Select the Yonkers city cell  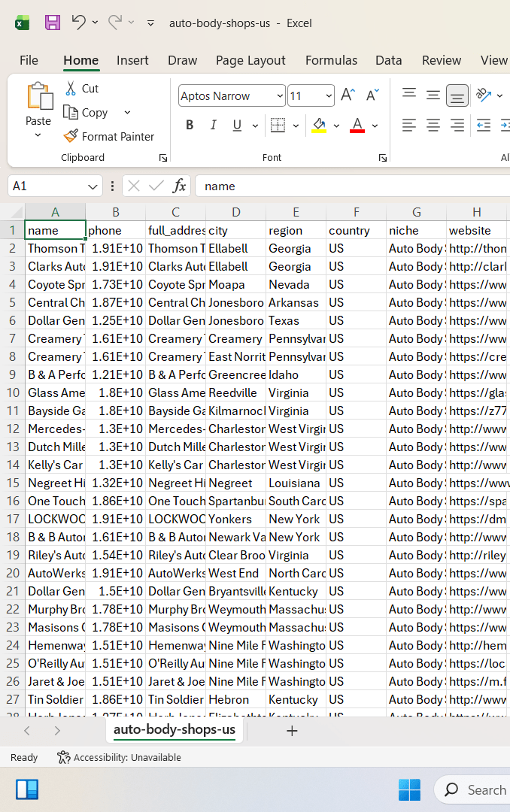click(x=236, y=519)
